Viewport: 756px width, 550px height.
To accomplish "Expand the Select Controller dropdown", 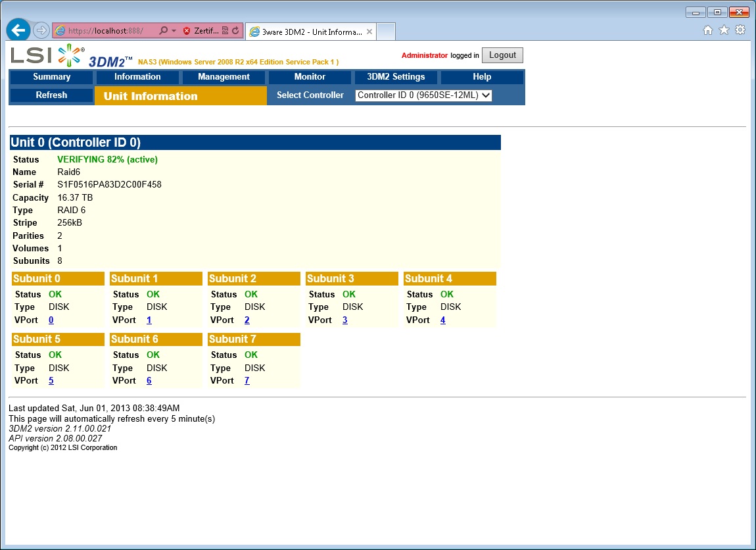I will (x=423, y=95).
